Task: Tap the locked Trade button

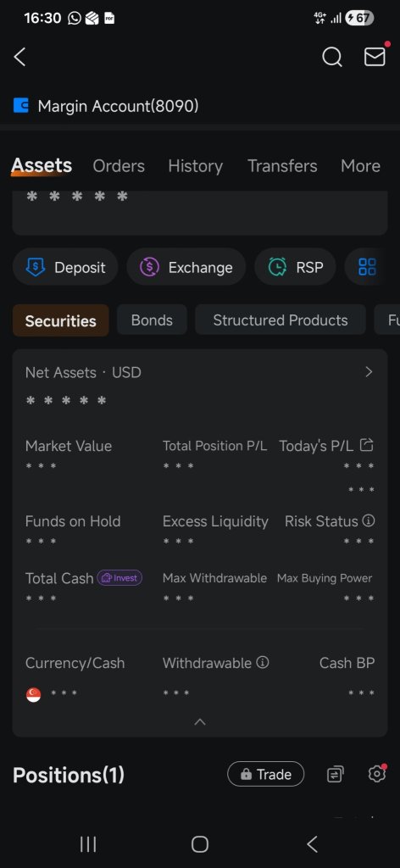Action: tap(265, 774)
